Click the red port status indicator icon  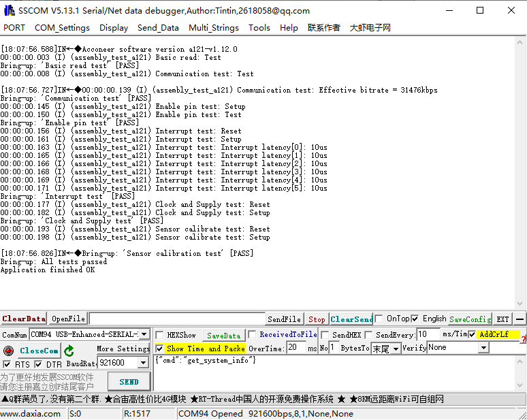coord(8,351)
